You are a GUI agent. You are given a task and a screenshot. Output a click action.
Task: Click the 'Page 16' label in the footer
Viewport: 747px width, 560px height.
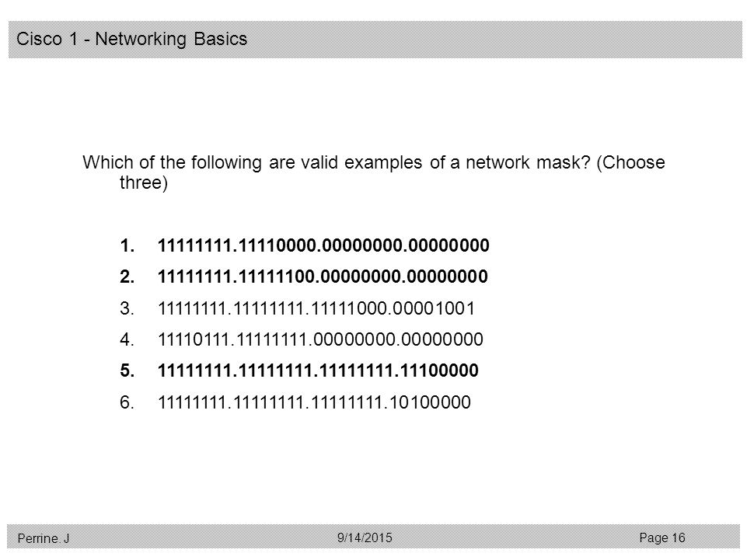661,538
